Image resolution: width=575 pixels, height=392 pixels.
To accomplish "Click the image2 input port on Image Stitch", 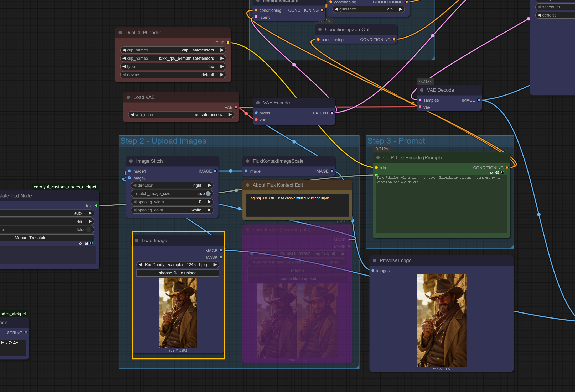I will coord(129,178).
